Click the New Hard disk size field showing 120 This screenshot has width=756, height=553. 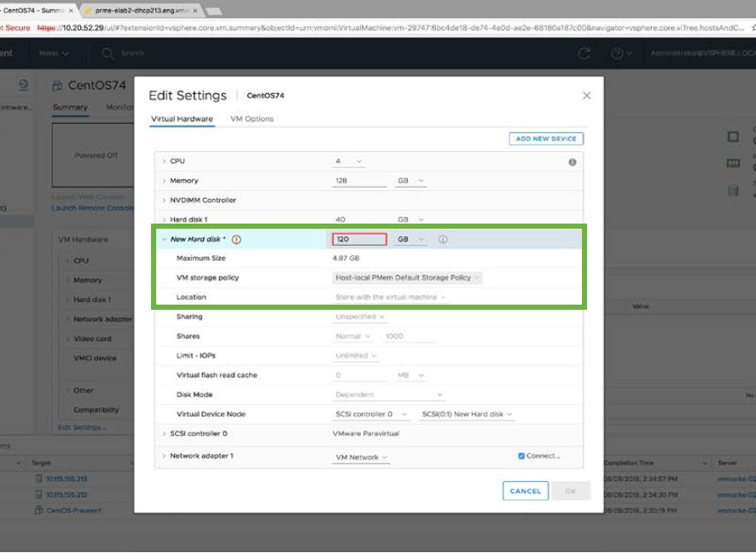pos(359,239)
